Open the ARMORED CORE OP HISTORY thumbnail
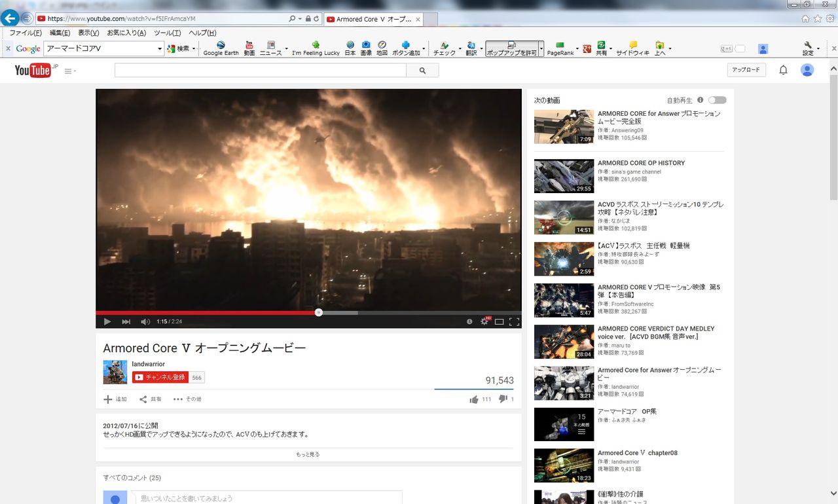Viewport: 838px width, 504px height. click(564, 176)
